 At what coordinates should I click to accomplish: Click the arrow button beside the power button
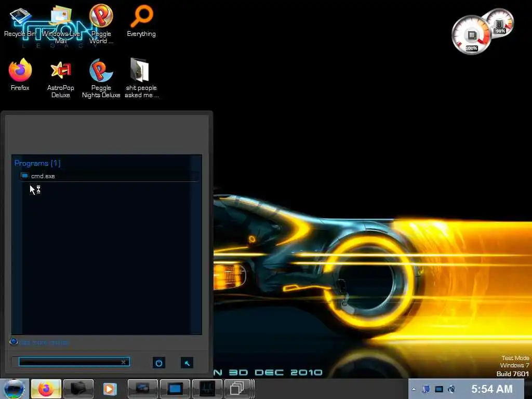click(187, 363)
